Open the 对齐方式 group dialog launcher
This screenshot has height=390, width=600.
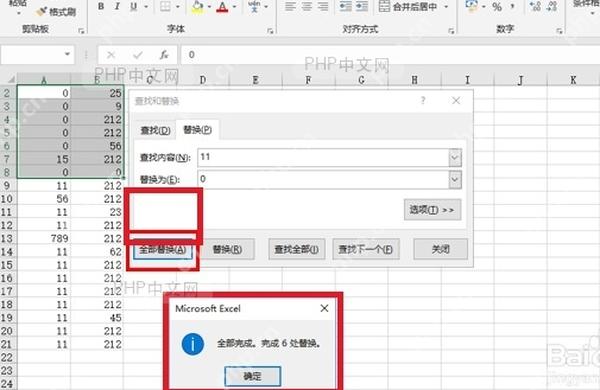point(451,31)
